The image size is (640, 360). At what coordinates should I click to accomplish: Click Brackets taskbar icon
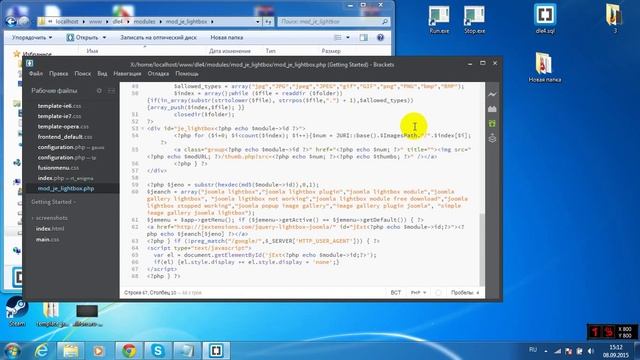[216, 351]
